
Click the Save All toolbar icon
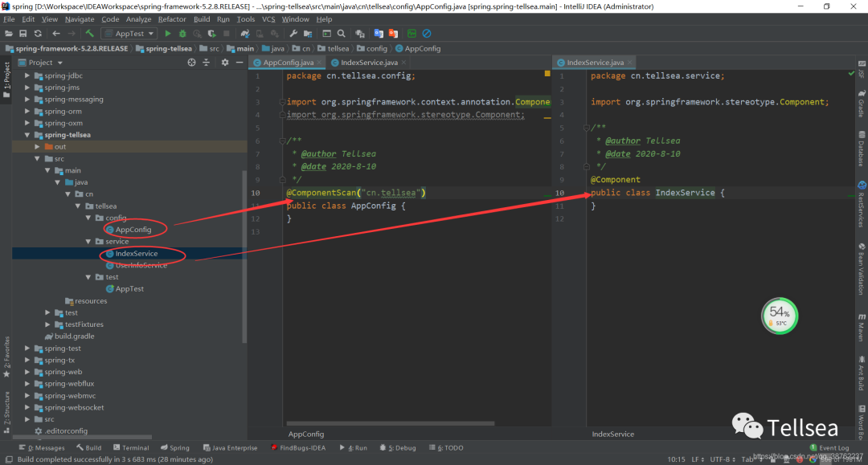(x=23, y=34)
